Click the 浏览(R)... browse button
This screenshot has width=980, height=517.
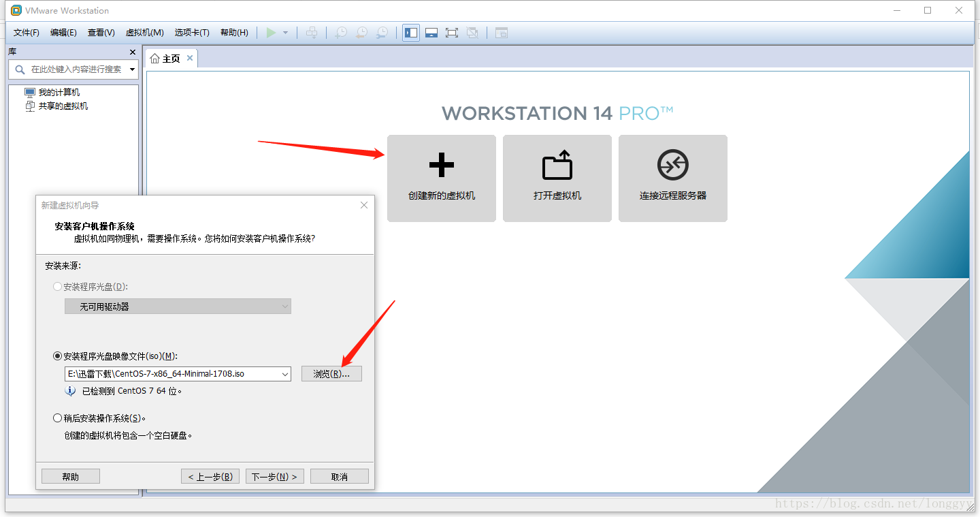click(331, 374)
